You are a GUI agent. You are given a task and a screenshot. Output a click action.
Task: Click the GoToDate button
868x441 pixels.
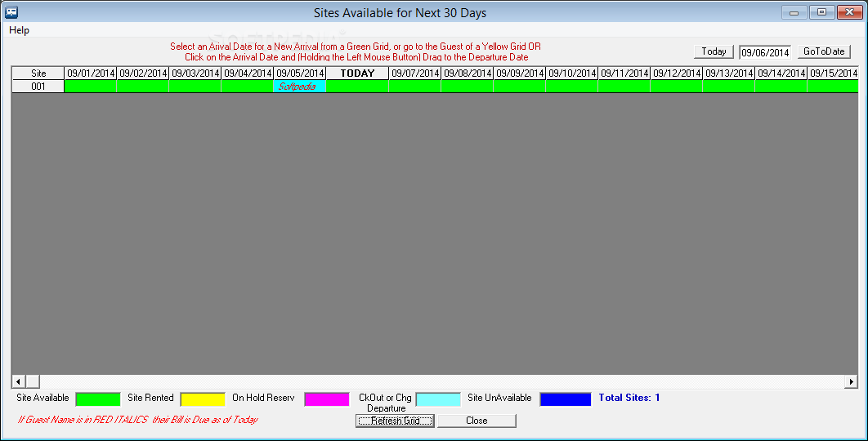[824, 51]
